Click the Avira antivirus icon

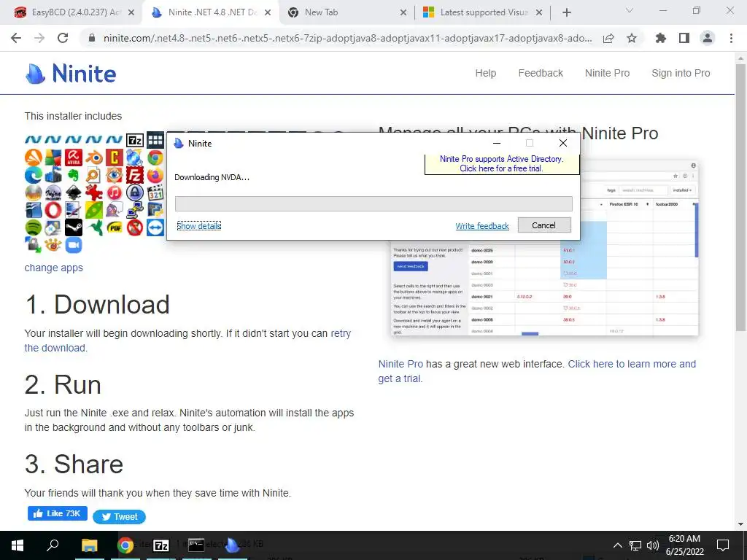click(74, 157)
